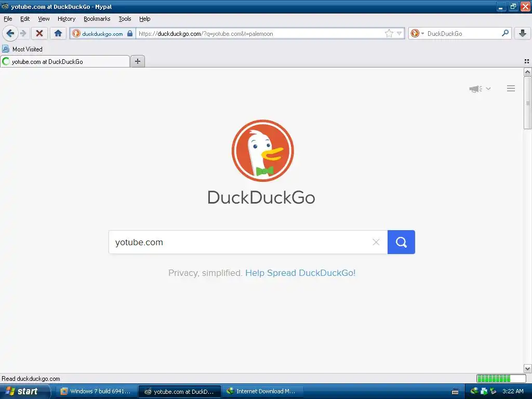Click the on-screen keyboard tray icon
The width and height of the screenshot is (532, 399).
coord(455,392)
